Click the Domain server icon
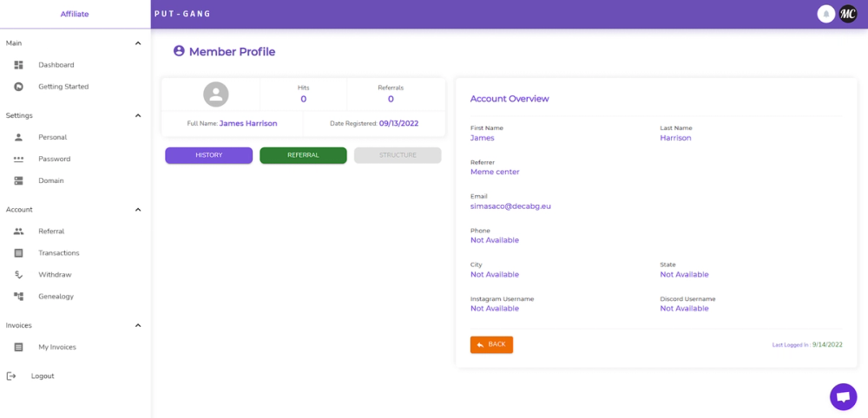The width and height of the screenshot is (868, 418). [x=18, y=180]
